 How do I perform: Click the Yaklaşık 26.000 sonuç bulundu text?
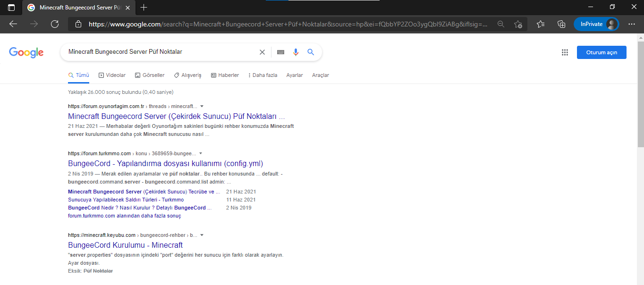click(120, 92)
